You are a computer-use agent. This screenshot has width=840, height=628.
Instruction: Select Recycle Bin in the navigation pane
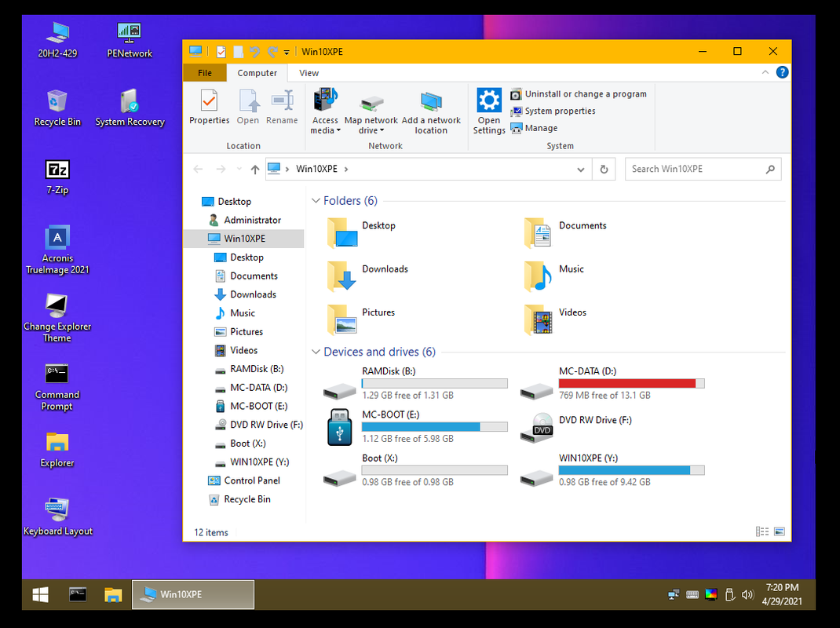pyautogui.click(x=247, y=499)
